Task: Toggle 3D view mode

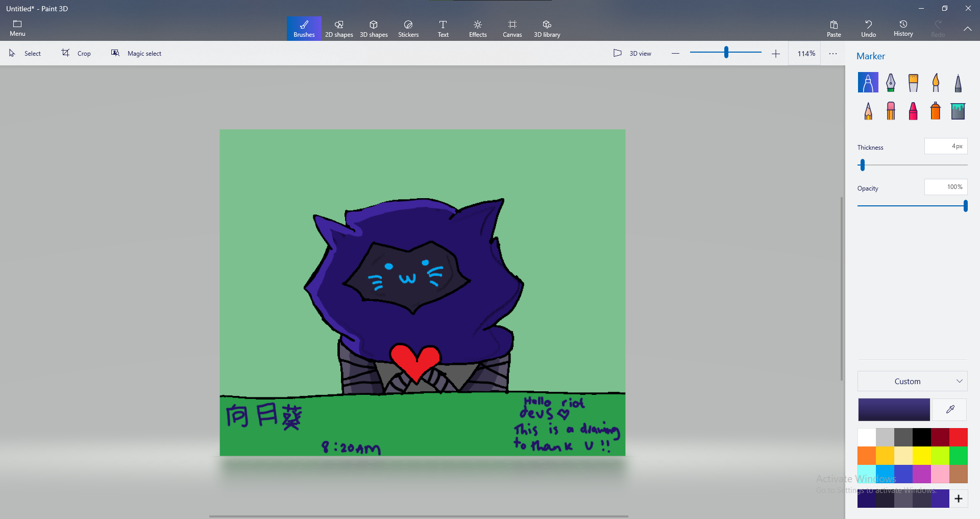Action: (632, 53)
